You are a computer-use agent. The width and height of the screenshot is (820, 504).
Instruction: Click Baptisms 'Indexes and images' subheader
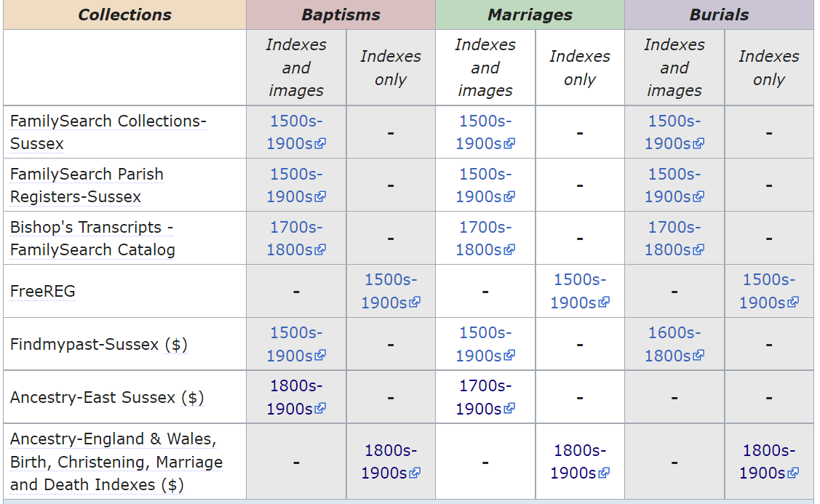[x=296, y=68]
